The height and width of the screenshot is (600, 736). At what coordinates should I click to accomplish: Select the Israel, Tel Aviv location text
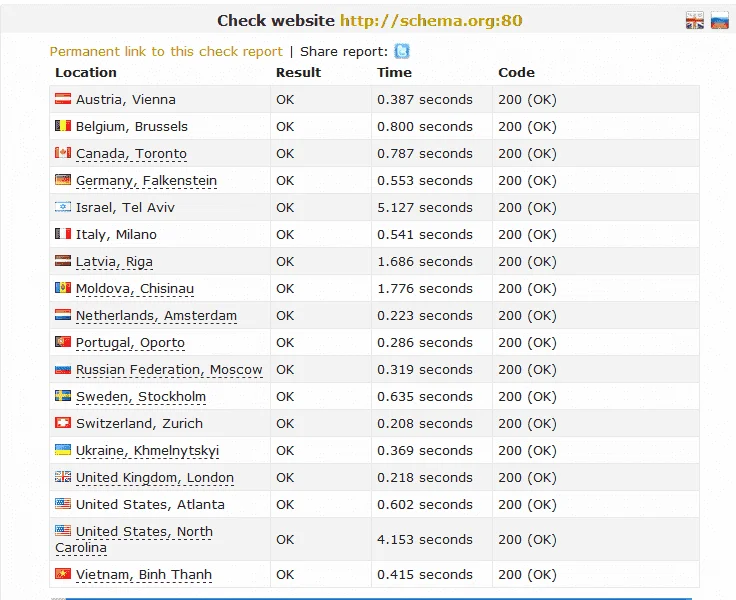[125, 208]
